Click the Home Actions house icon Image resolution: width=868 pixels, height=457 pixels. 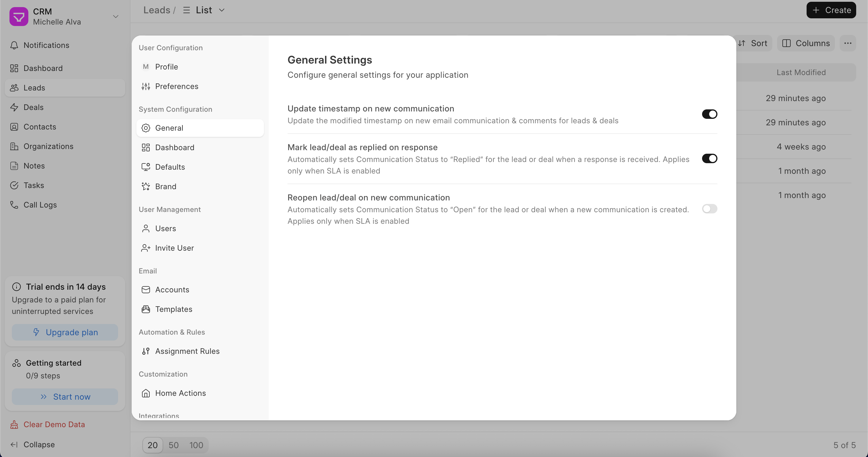146,393
